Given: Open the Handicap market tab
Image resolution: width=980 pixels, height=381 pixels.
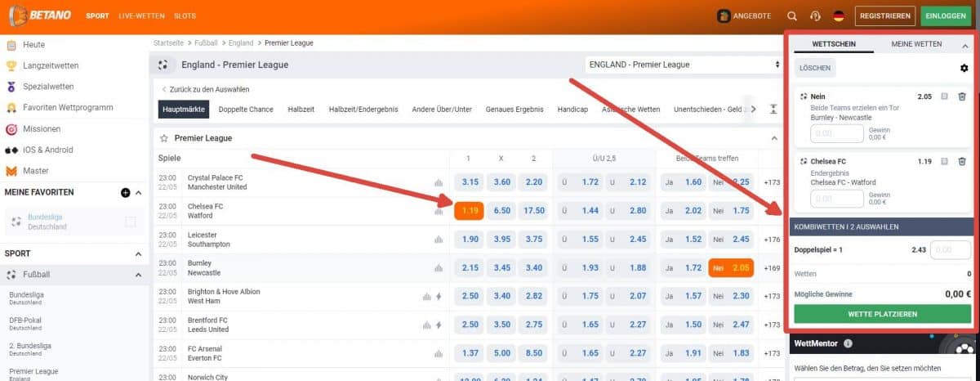Looking at the screenshot, I should 572,110.
